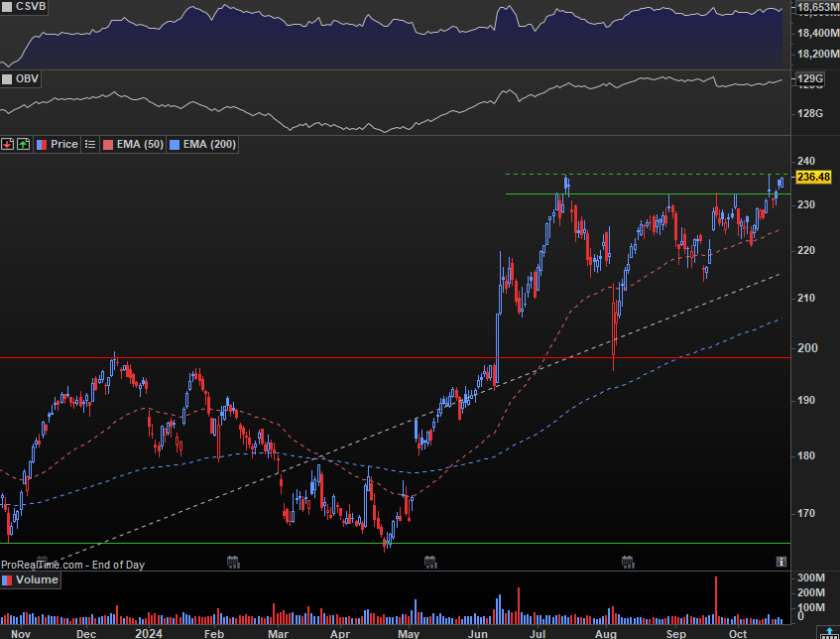Select the red horizontal line near 198
The height and width of the screenshot is (639, 840).
click(x=396, y=357)
